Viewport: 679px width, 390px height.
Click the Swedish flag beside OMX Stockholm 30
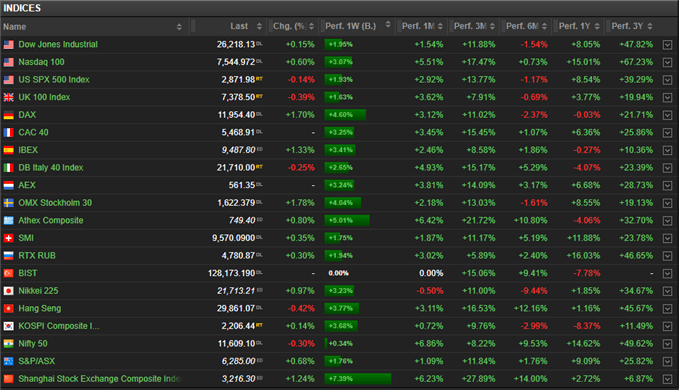coord(9,203)
